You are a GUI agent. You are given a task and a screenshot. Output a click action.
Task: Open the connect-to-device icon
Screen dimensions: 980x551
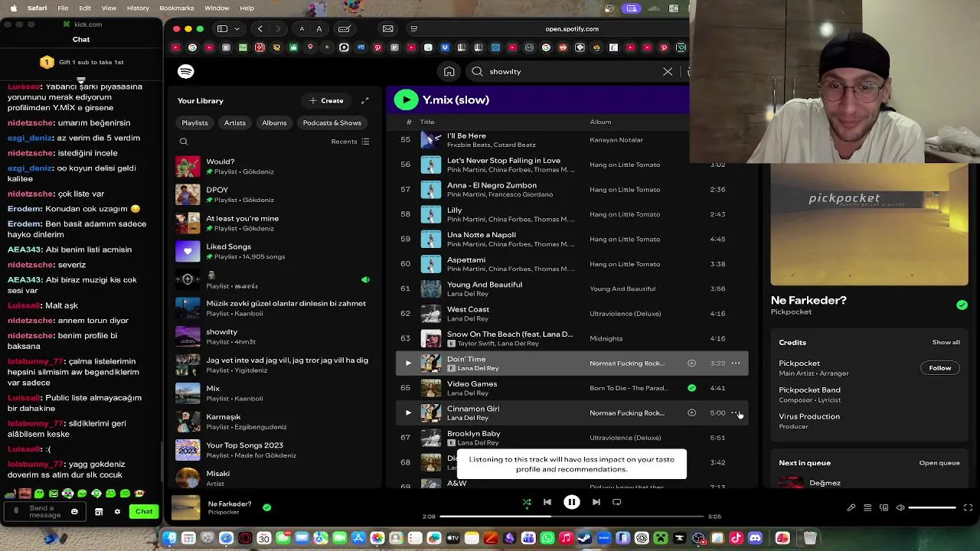pos(884,507)
